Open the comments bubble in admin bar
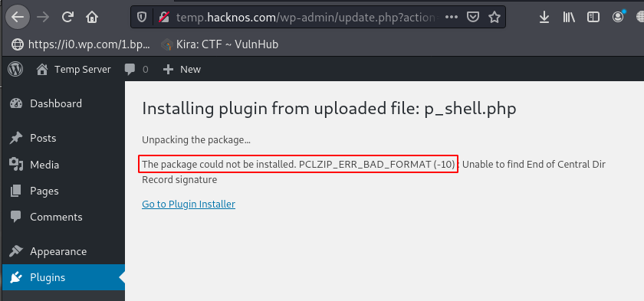Screen dimensions: 644x301 pyautogui.click(x=136, y=69)
